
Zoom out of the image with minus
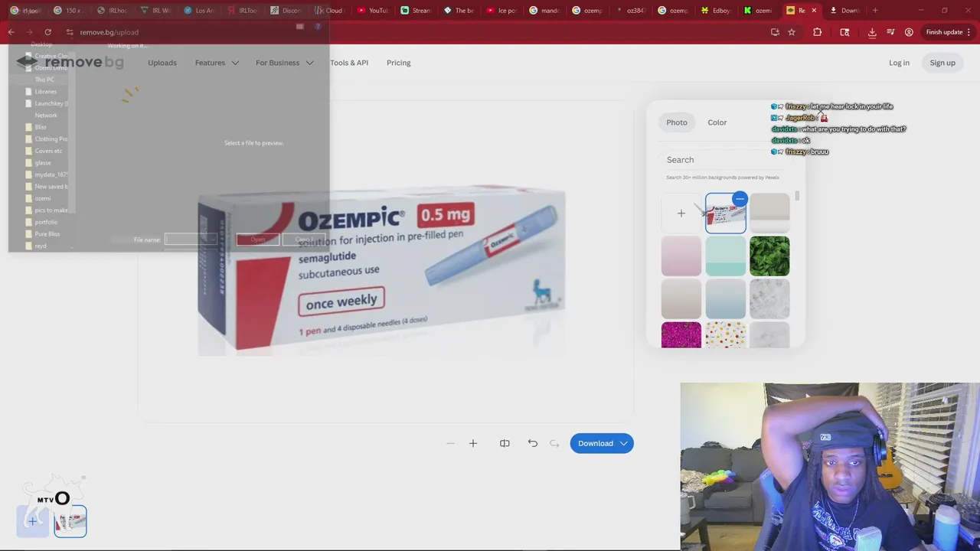point(450,443)
